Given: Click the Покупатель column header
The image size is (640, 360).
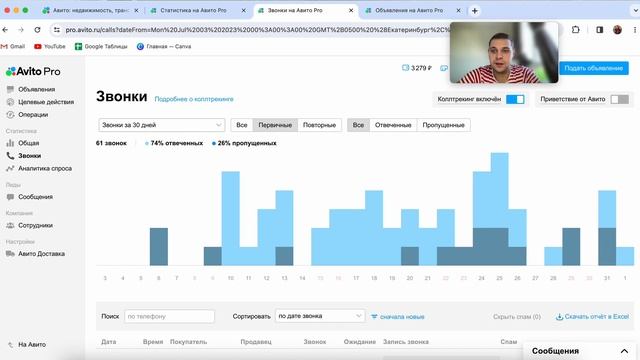Looking at the screenshot, I should coord(188,342).
